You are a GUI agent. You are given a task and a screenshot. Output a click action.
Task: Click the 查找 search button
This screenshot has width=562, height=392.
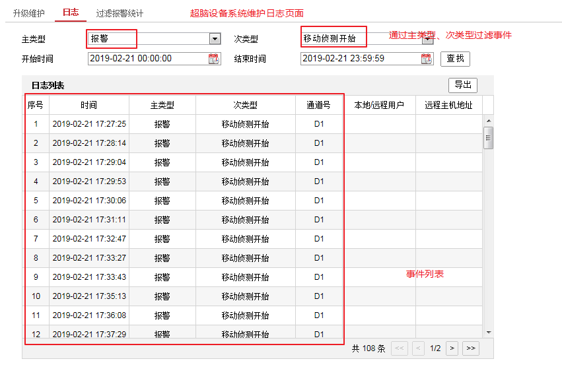456,59
